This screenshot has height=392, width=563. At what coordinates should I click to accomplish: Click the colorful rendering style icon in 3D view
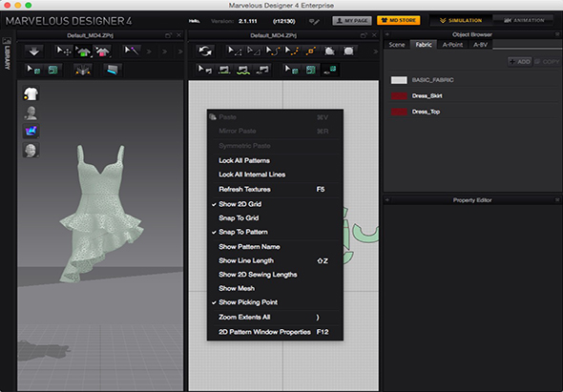[31, 131]
